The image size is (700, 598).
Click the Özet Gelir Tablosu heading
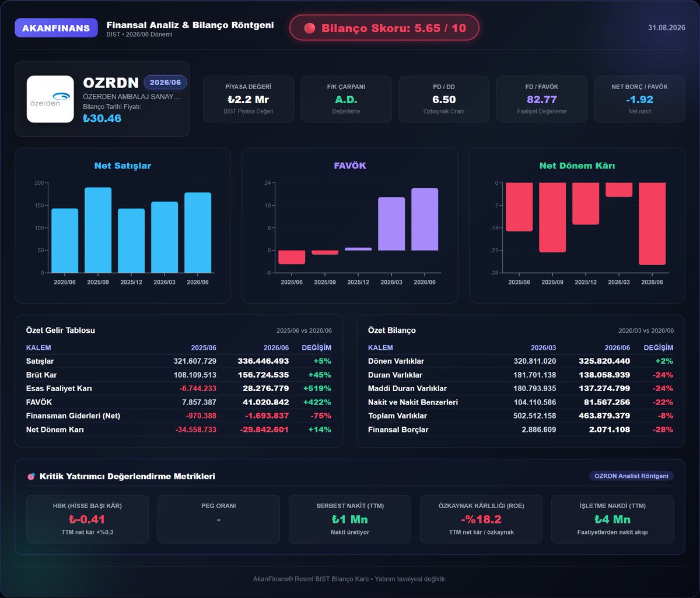click(x=61, y=330)
